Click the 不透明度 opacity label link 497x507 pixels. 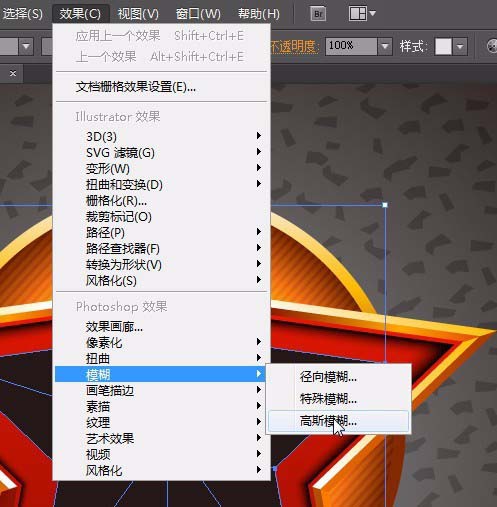tap(294, 46)
